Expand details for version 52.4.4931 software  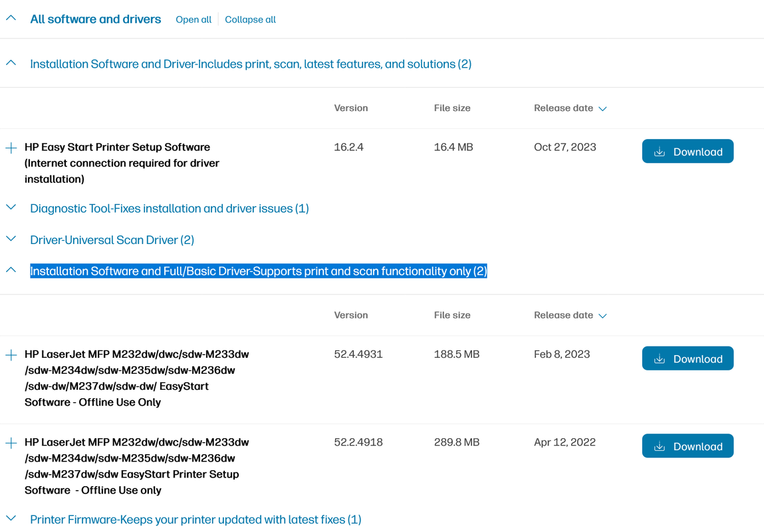11,354
